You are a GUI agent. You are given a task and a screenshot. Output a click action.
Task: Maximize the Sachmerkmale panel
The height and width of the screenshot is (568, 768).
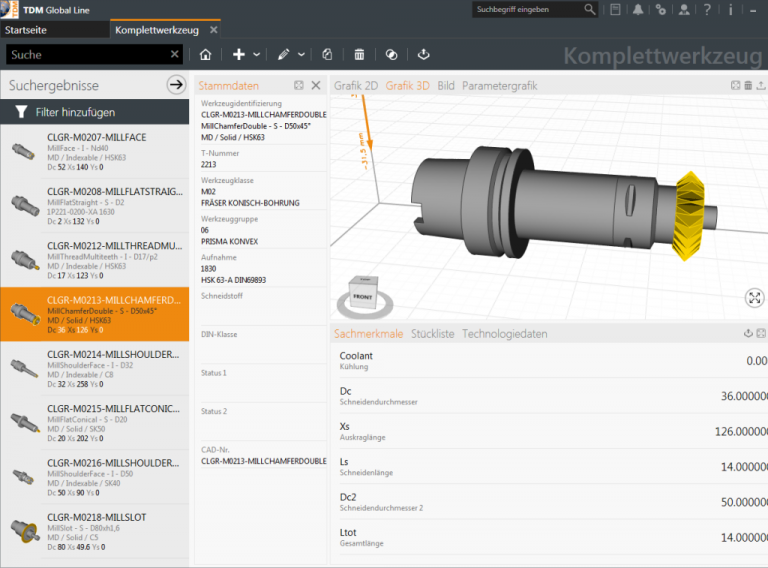click(x=761, y=333)
